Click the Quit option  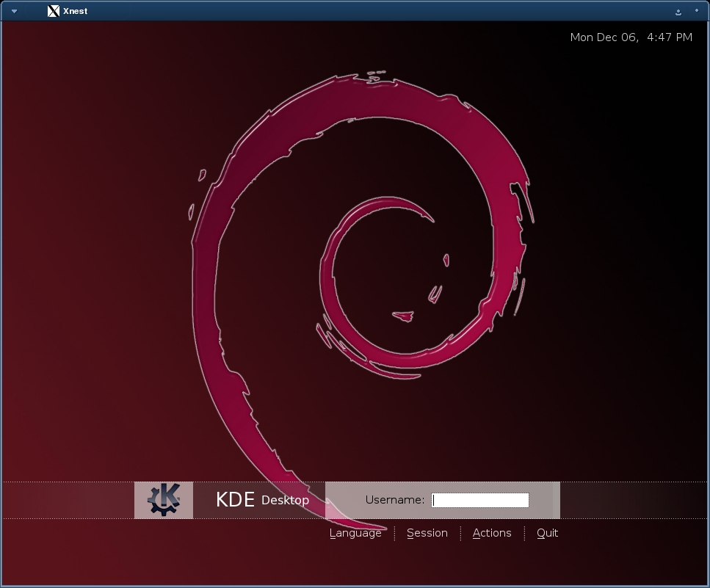coord(547,533)
